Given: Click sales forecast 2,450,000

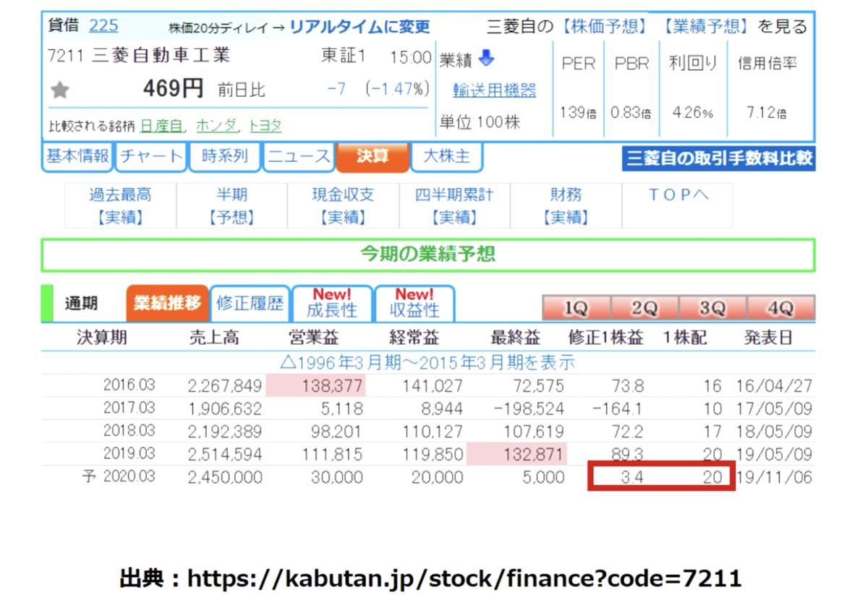Looking at the screenshot, I should click(x=225, y=478).
